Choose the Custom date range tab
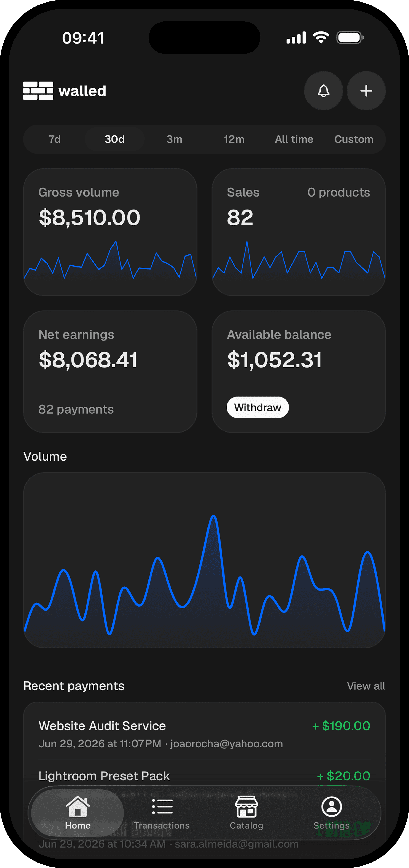The width and height of the screenshot is (409, 868). pos(354,139)
